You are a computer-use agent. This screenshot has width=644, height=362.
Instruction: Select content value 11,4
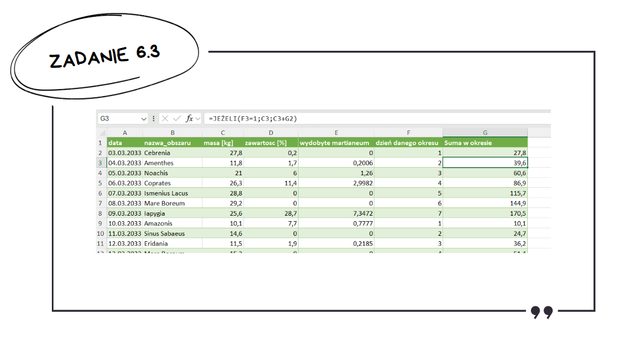271,183
